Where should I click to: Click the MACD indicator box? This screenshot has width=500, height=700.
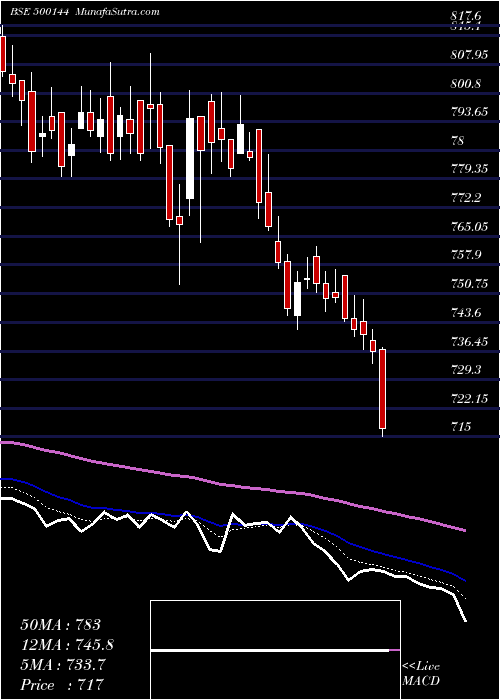(275, 650)
